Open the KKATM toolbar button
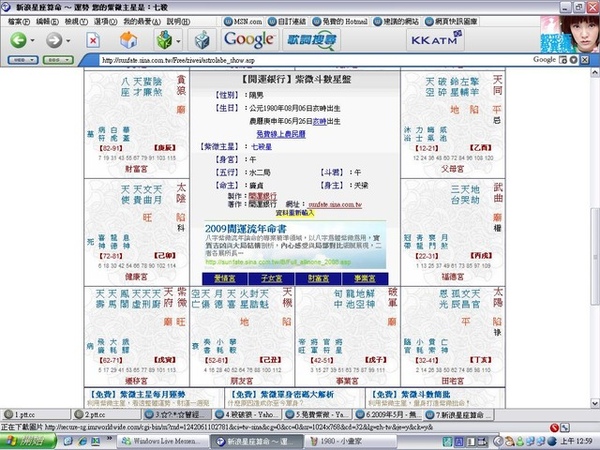 click(x=436, y=40)
